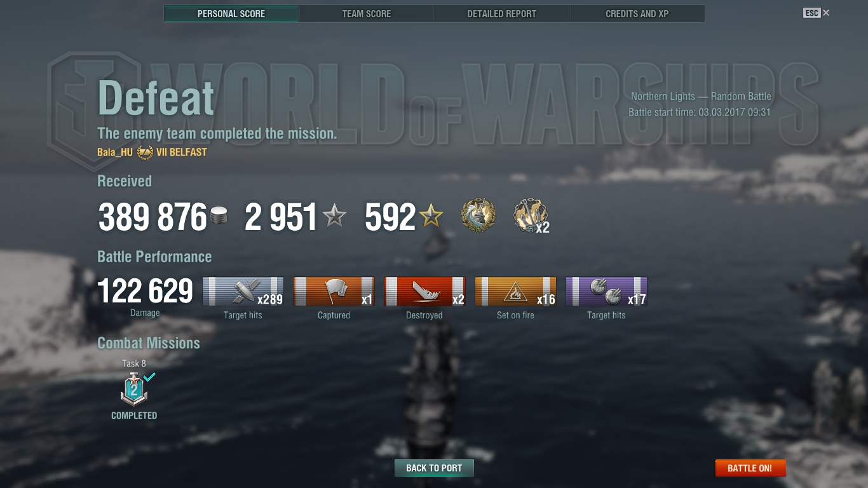Click the silver credits coin icon
Viewport: 868px width, 488px height.
click(x=219, y=216)
